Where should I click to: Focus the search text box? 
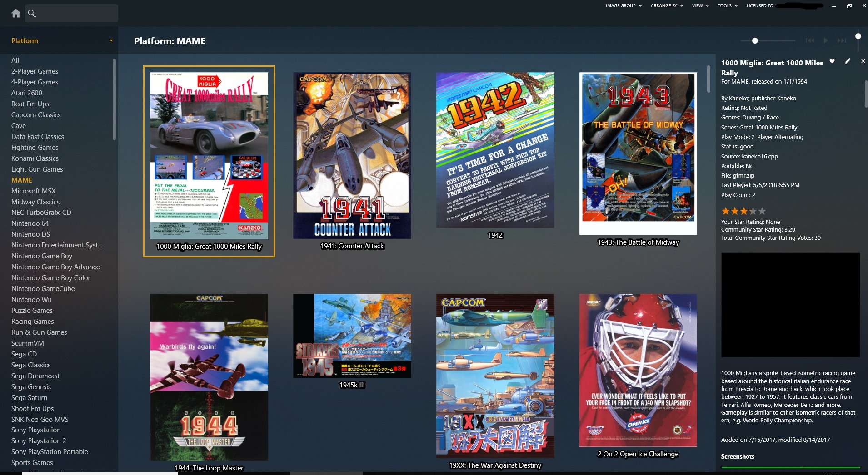[x=72, y=13]
